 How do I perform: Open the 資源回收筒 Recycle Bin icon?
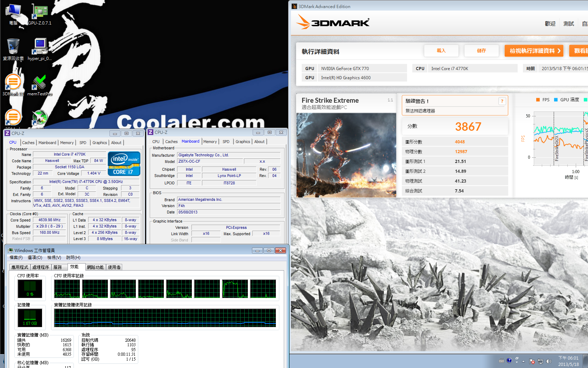coord(13,49)
